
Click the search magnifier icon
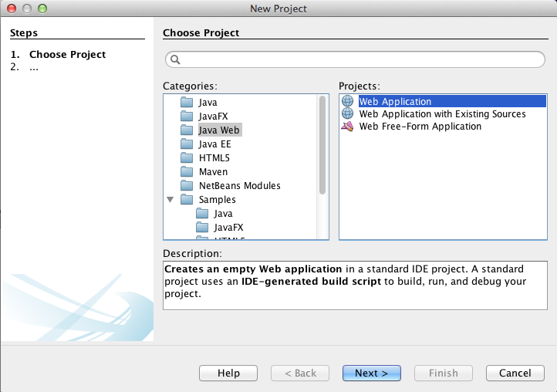click(175, 59)
